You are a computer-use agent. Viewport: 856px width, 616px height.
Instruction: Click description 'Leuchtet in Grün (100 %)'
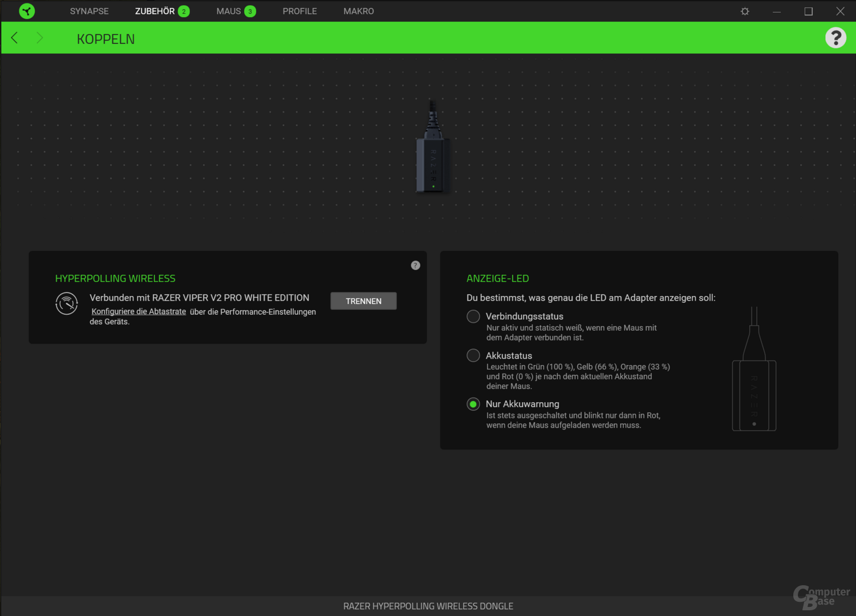[x=578, y=376]
